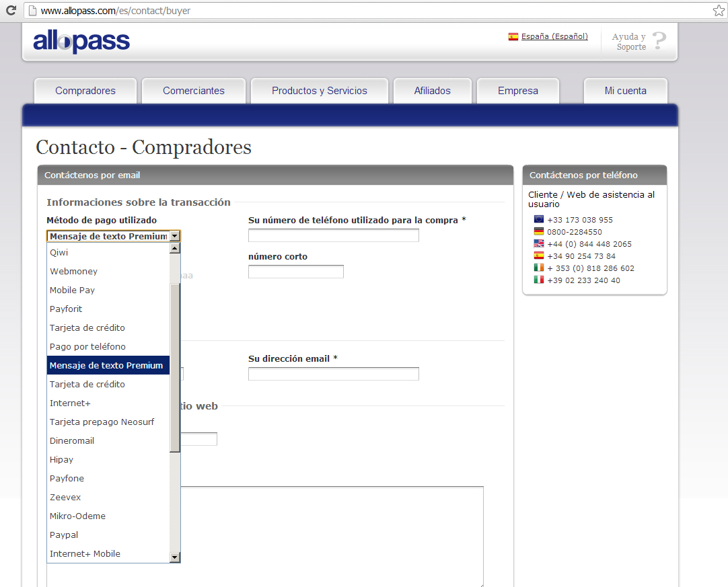Click the Allopass logo
This screenshot has height=587, width=728.
pyautogui.click(x=81, y=42)
